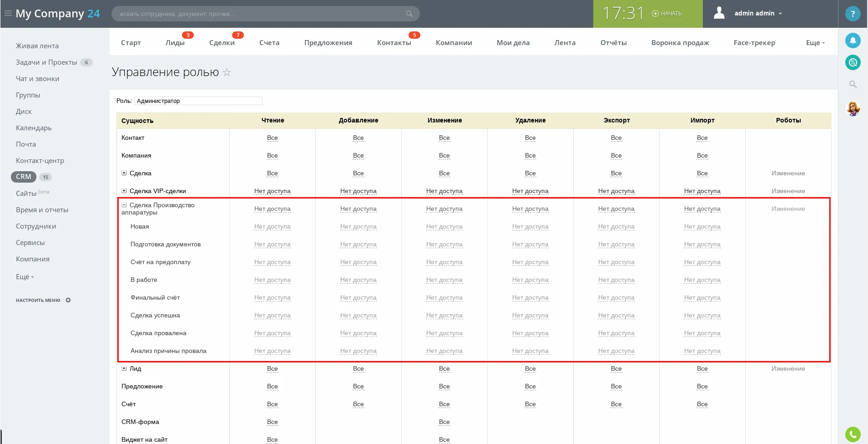Add page to favorites with star icon

(x=227, y=72)
